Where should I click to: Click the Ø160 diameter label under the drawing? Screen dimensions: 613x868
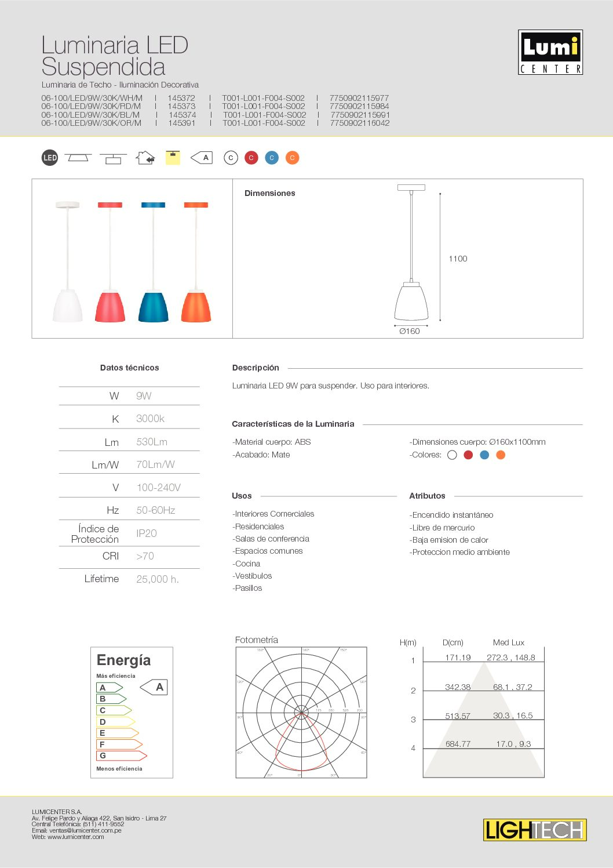[410, 331]
